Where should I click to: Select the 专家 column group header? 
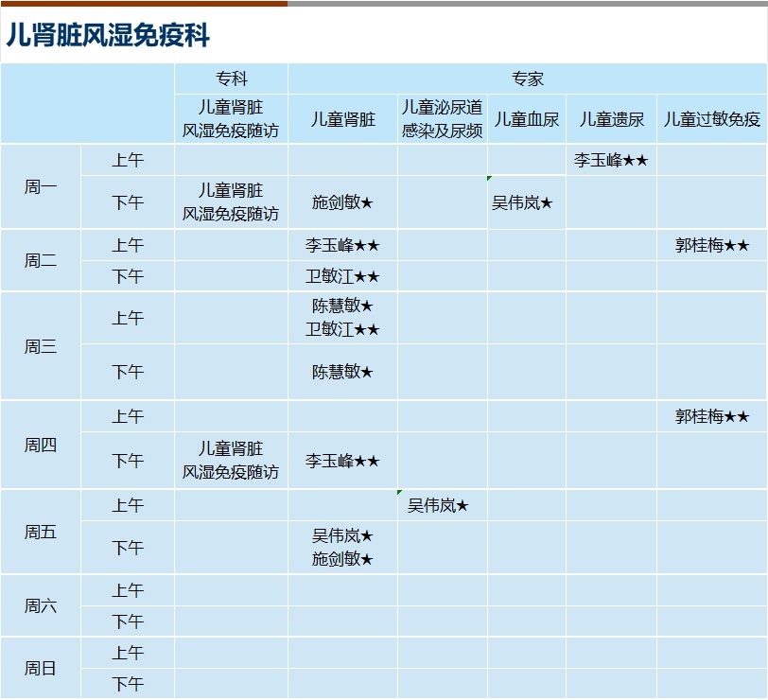click(x=528, y=79)
